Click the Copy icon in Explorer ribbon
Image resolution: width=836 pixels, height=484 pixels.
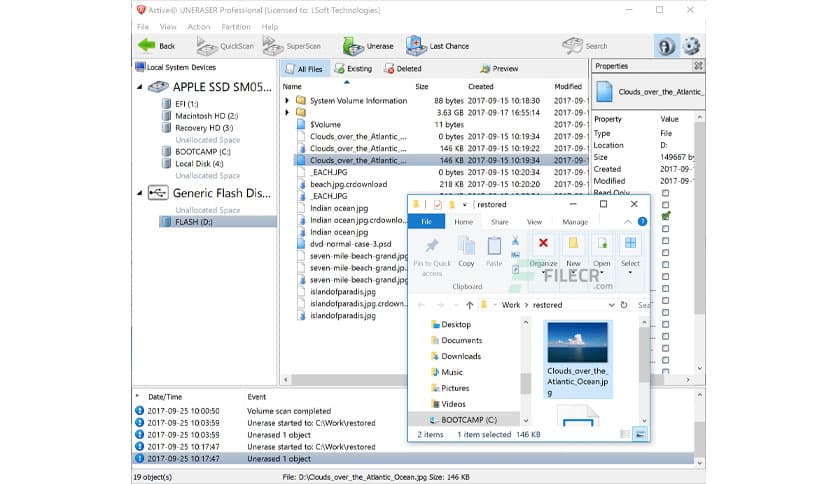tap(466, 252)
